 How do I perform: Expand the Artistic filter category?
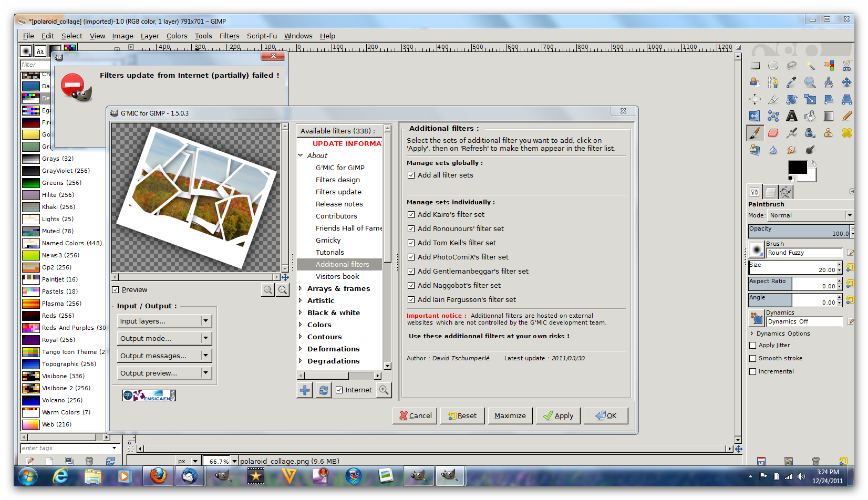[301, 300]
